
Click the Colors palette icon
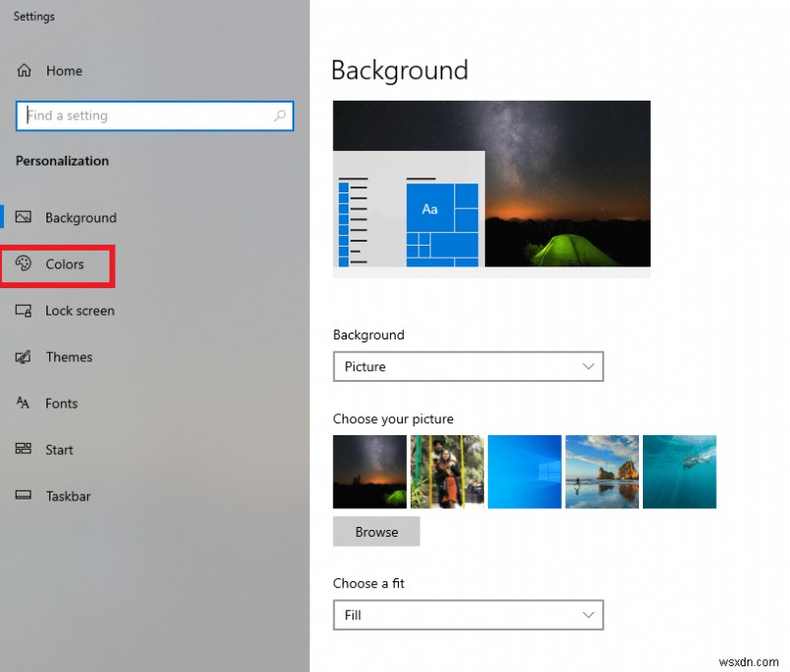tap(23, 263)
